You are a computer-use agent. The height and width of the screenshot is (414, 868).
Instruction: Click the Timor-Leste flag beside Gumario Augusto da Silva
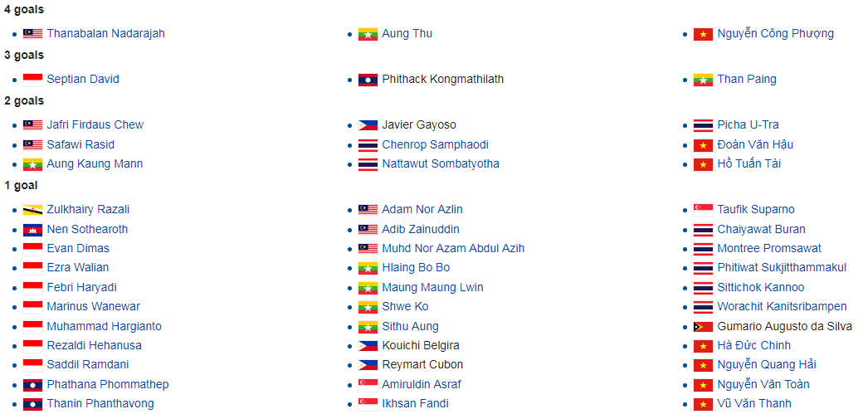[703, 327]
